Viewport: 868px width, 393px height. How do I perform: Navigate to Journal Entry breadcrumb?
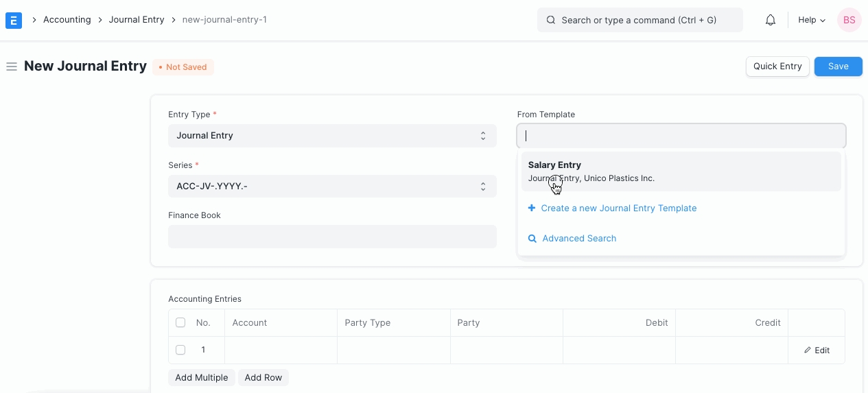(137, 20)
